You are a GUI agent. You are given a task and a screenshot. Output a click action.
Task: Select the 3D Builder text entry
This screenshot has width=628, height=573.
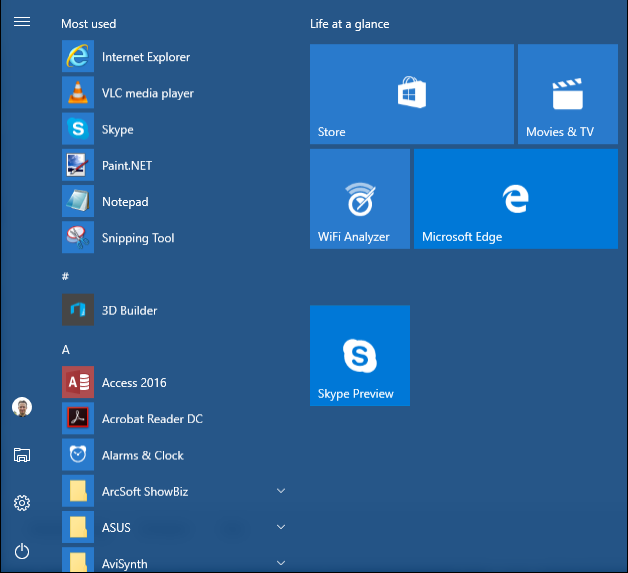point(129,311)
